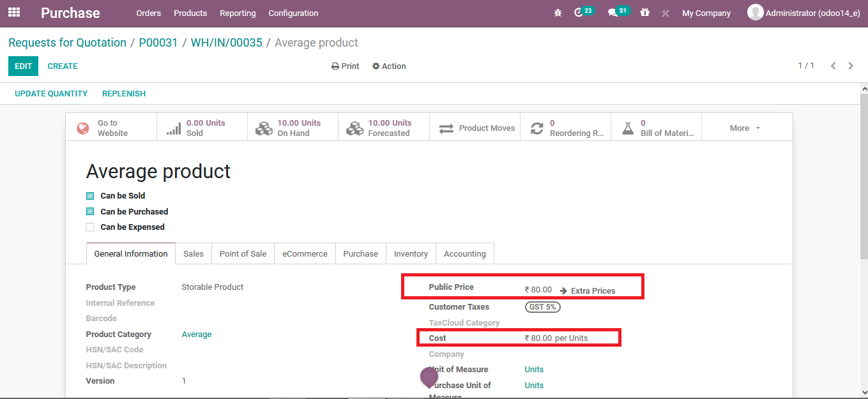Image resolution: width=868 pixels, height=399 pixels.
Task: Open the Forecasted units stat button
Action: [x=383, y=128]
